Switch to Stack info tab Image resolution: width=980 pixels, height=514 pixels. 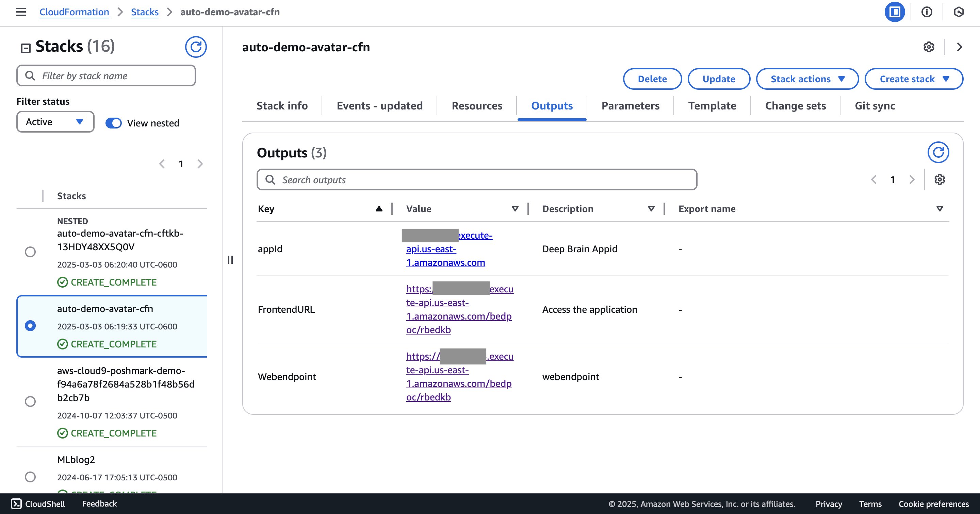click(282, 105)
